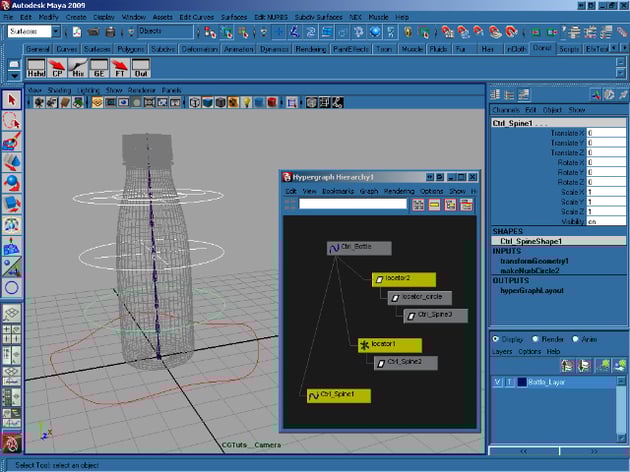
Task: Select the Display radio button
Action: [497, 338]
